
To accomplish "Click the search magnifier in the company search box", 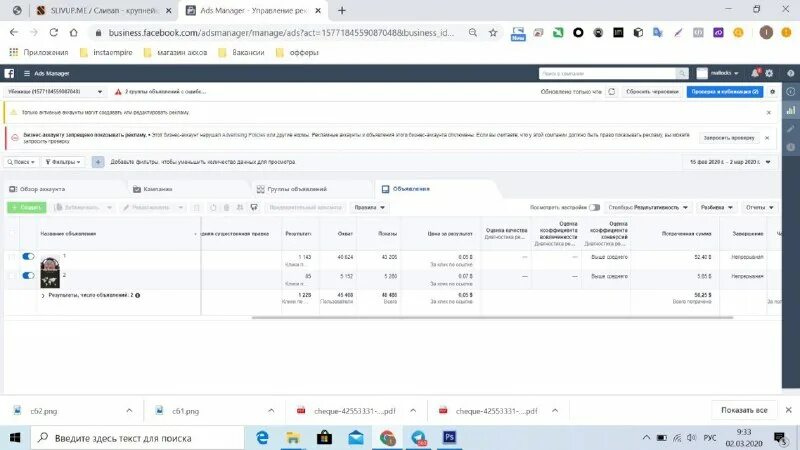I will [682, 73].
